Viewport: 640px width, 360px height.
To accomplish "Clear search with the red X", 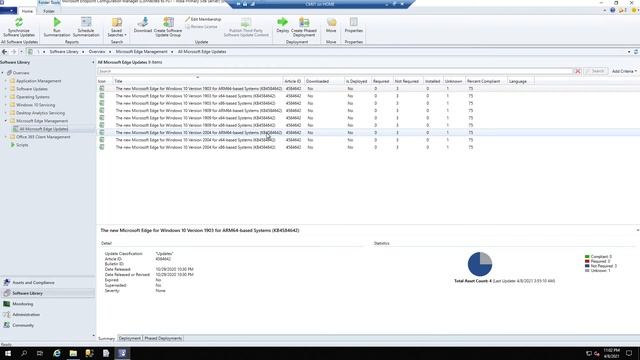I will [x=578, y=71].
